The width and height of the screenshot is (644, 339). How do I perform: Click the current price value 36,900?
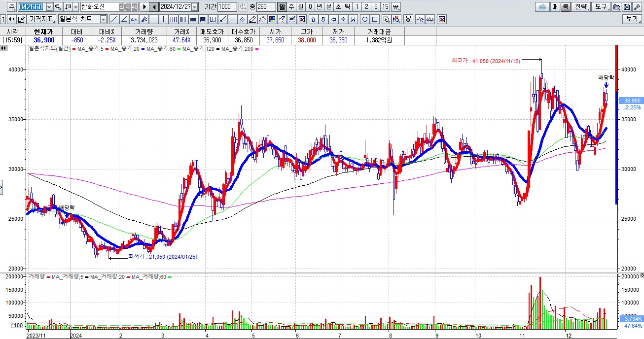[44, 40]
